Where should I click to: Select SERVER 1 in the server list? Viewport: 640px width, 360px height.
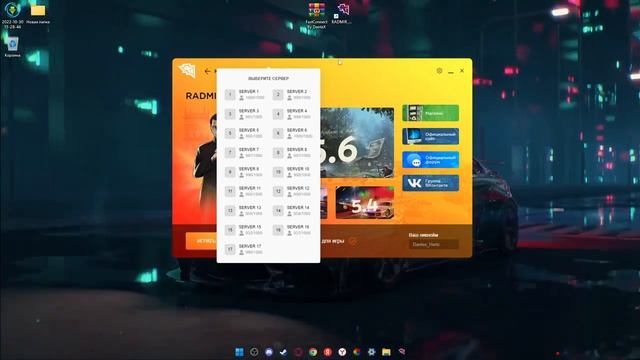(x=245, y=95)
